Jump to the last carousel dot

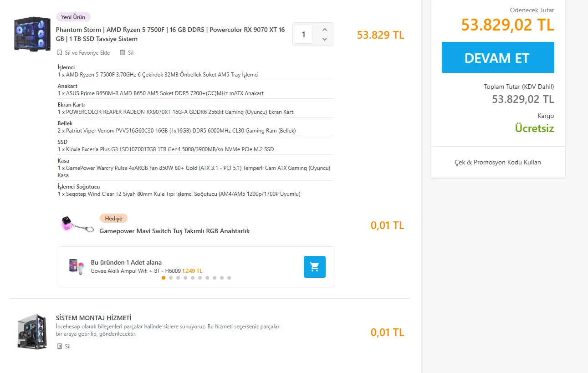click(x=229, y=278)
